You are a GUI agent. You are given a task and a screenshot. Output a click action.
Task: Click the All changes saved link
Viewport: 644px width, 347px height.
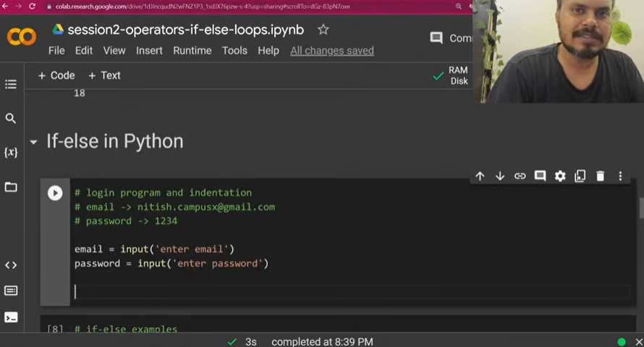[332, 51]
